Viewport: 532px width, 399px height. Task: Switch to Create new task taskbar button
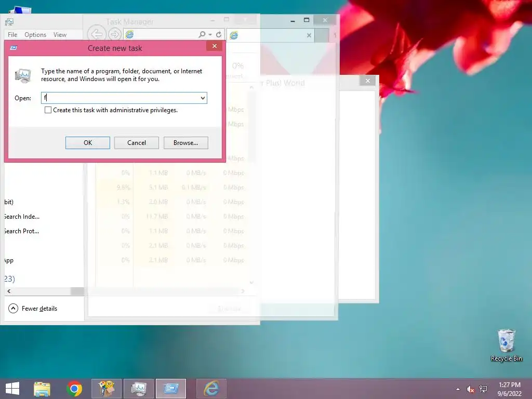170,389
